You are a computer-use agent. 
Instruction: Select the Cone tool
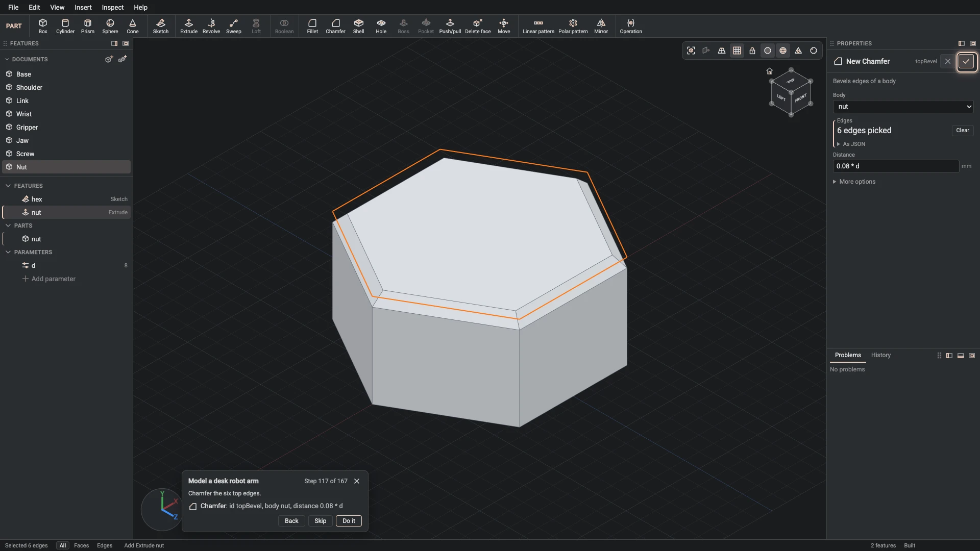point(133,26)
